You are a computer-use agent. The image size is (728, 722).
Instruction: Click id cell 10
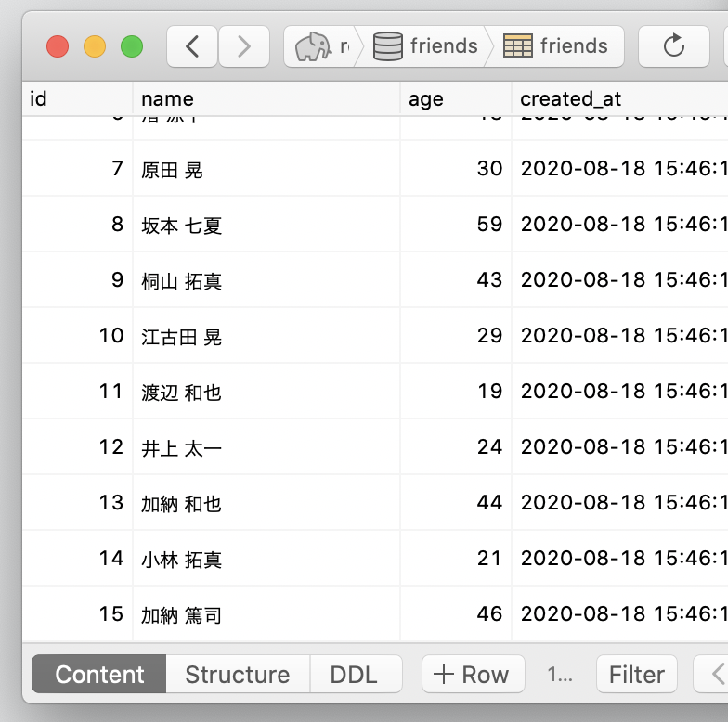pyautogui.click(x=78, y=336)
